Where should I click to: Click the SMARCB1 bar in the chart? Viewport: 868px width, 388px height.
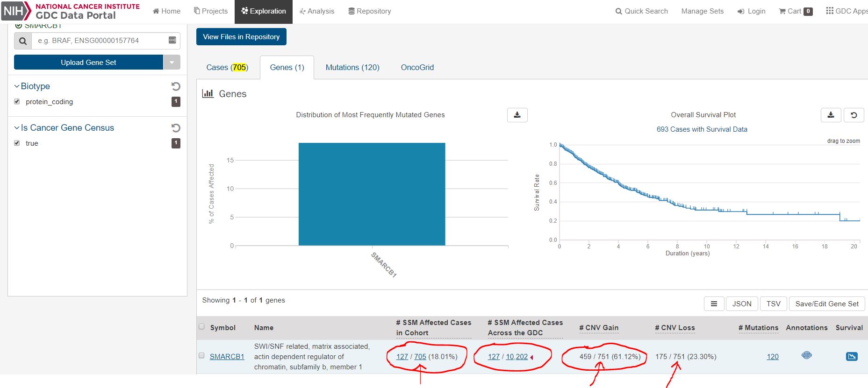point(372,194)
